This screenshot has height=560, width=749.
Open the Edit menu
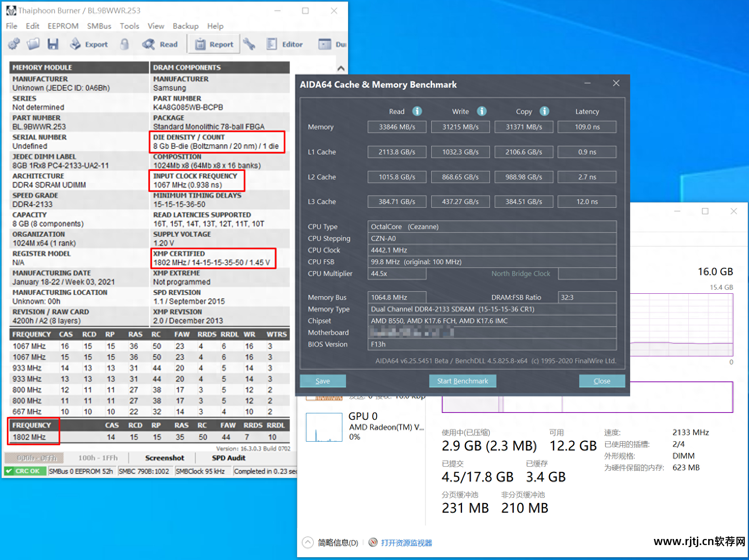32,26
